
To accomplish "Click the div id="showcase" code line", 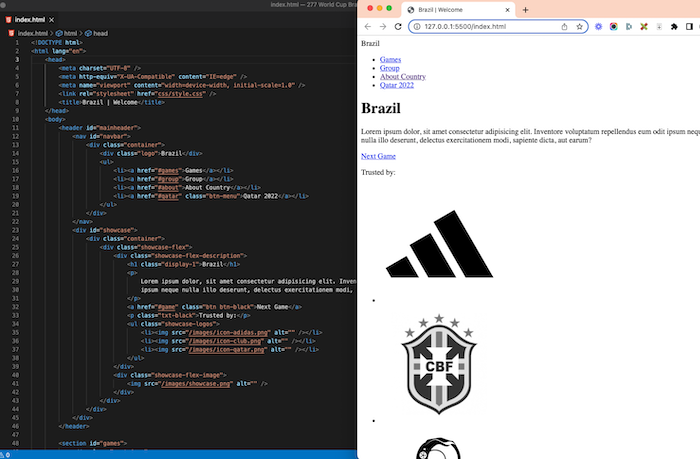I will click(105, 230).
